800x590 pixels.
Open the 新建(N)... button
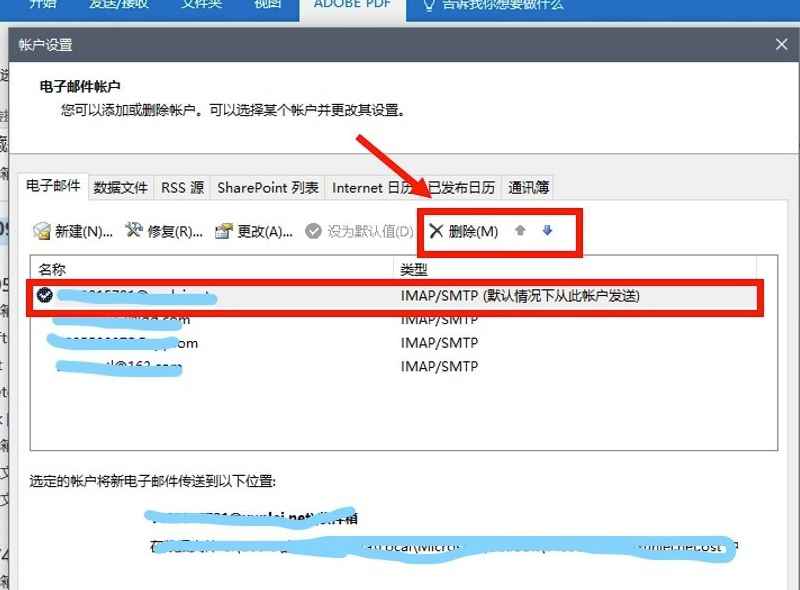(x=73, y=231)
